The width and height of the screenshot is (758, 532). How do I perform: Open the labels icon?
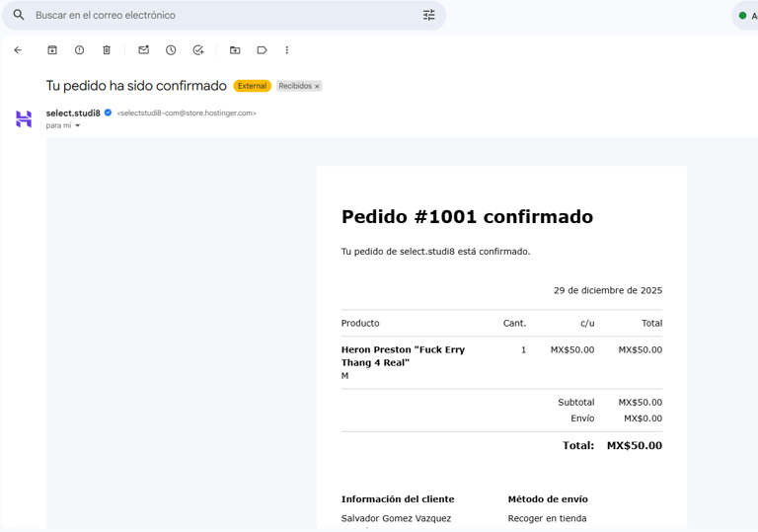click(262, 49)
